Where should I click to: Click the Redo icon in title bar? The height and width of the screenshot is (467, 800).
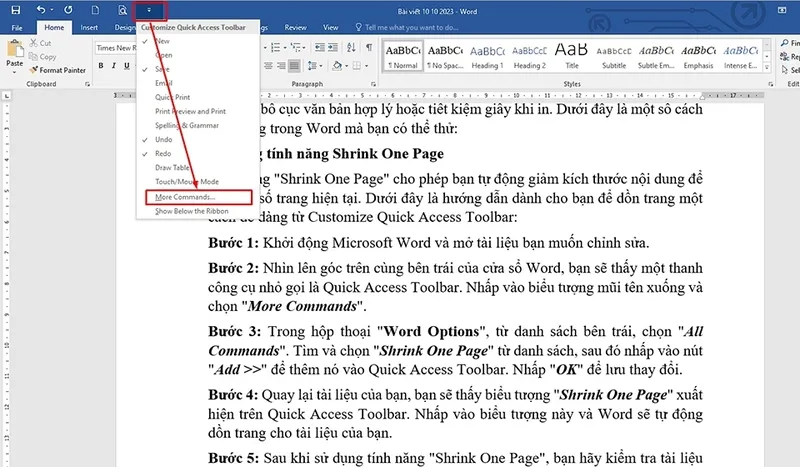(67, 10)
